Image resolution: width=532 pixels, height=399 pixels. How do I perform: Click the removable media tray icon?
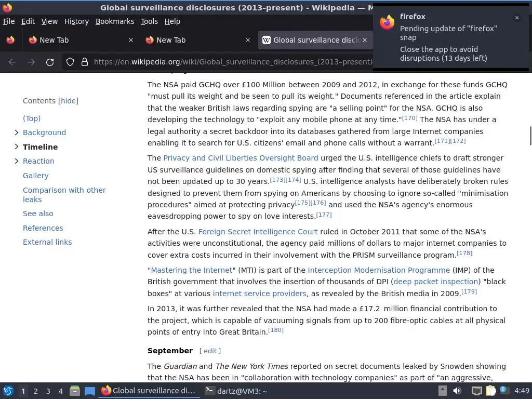pos(443,391)
